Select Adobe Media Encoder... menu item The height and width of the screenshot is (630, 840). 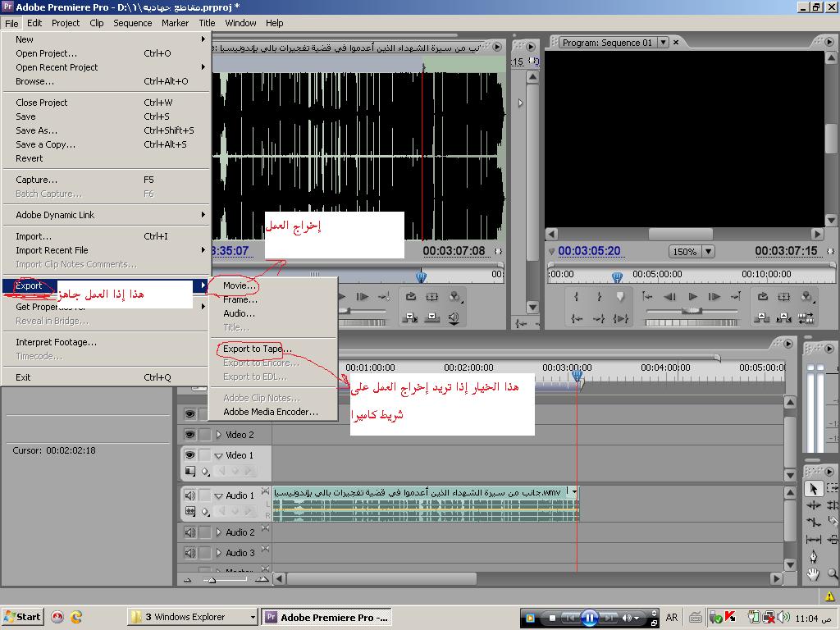(x=271, y=412)
